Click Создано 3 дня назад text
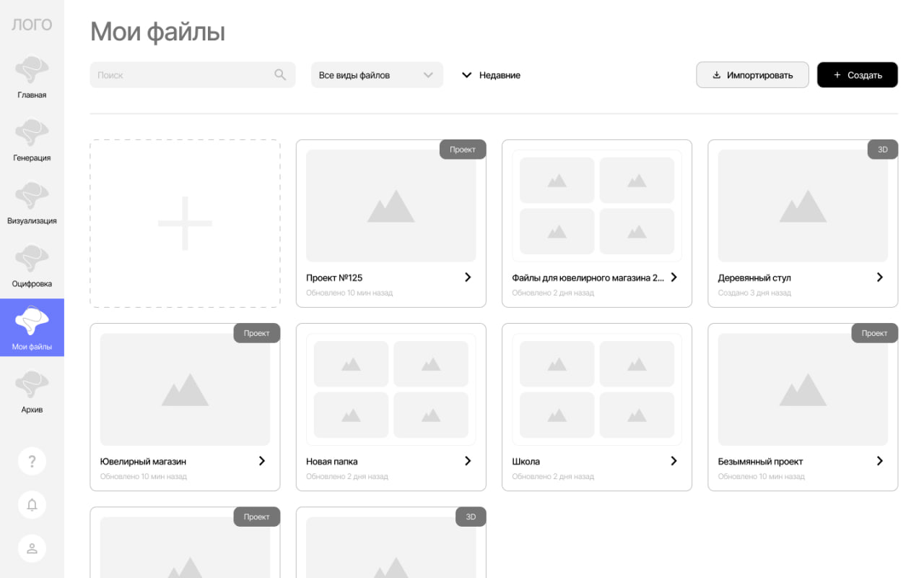This screenshot has width=924, height=578. (x=754, y=293)
